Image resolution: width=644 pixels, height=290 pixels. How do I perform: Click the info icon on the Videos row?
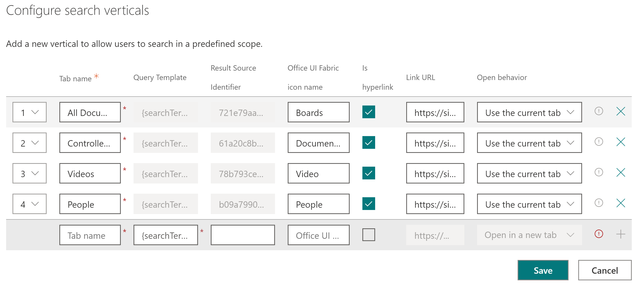tap(598, 172)
